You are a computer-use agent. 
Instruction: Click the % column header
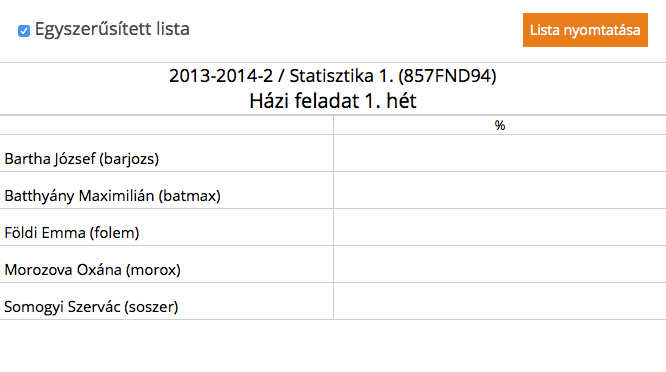(500, 125)
